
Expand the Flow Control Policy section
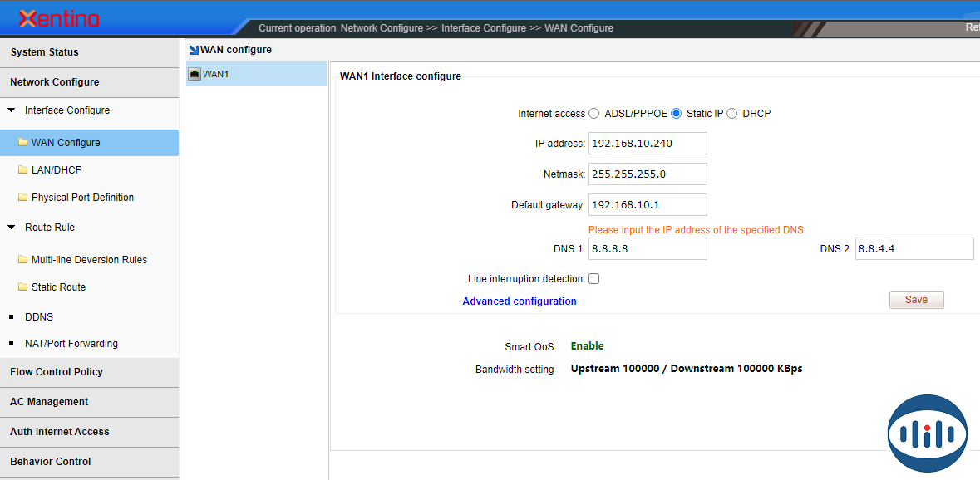click(x=57, y=372)
